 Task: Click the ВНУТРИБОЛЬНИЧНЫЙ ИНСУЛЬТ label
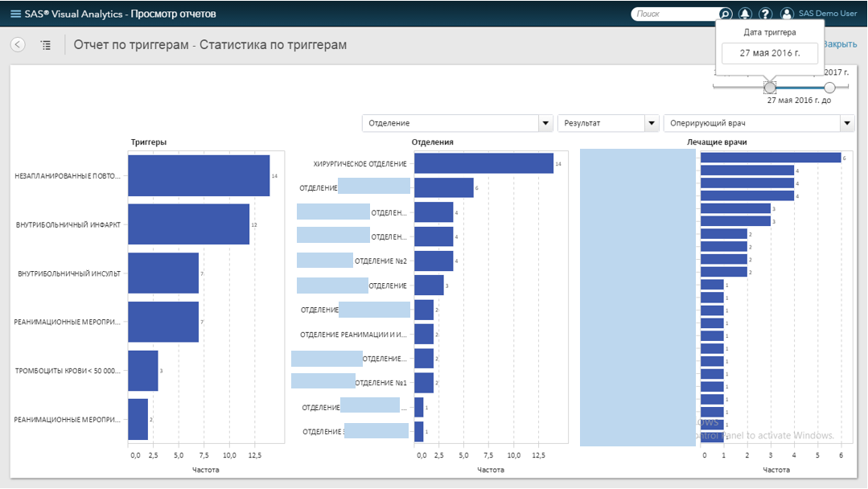click(x=69, y=273)
